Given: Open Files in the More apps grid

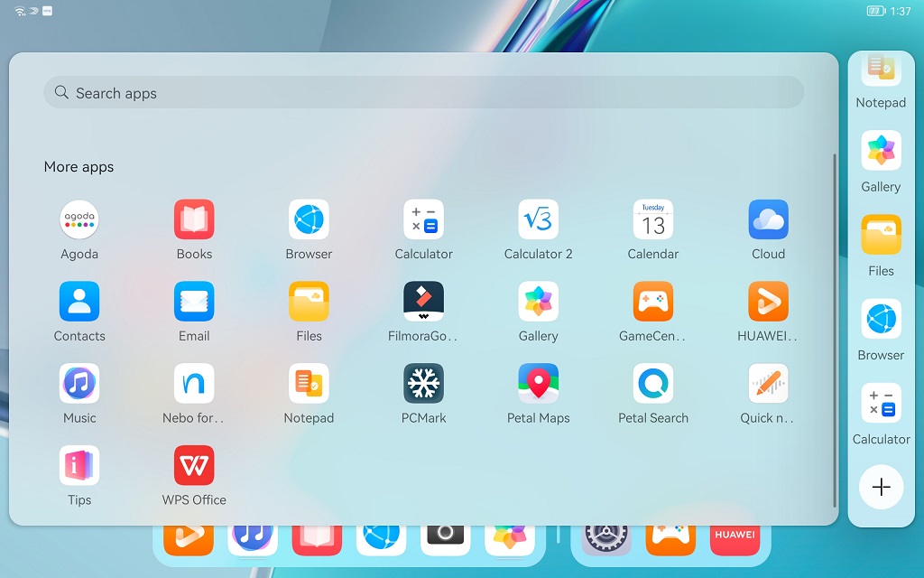Looking at the screenshot, I should point(309,302).
